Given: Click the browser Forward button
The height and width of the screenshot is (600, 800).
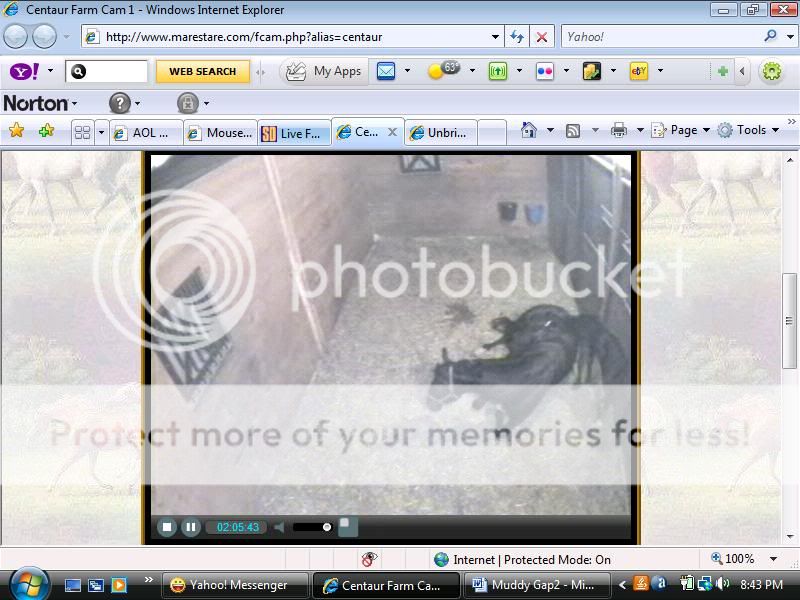Looking at the screenshot, I should point(44,37).
